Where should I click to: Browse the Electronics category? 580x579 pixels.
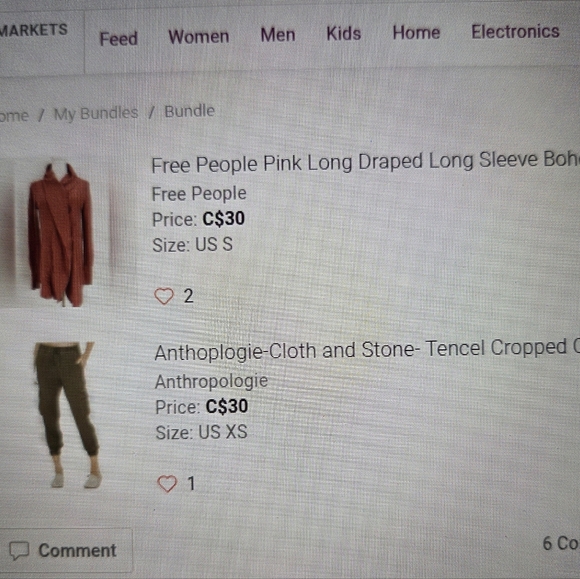coord(515,31)
